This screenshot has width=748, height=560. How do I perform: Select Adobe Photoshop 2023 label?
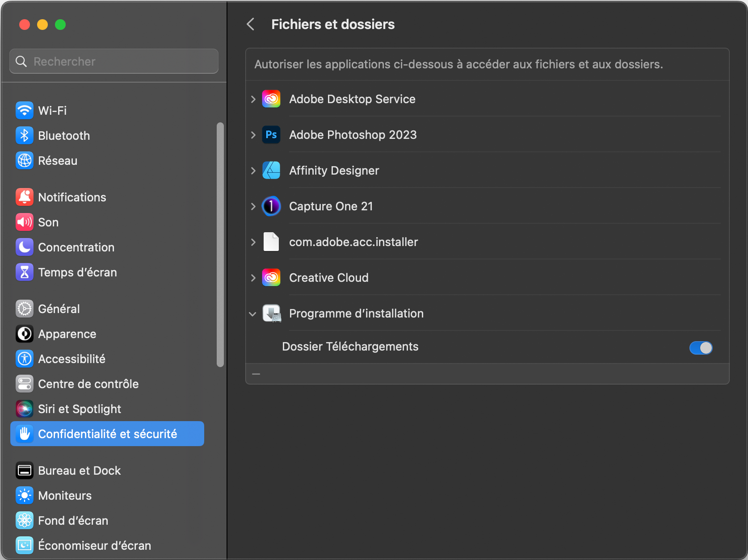click(353, 134)
